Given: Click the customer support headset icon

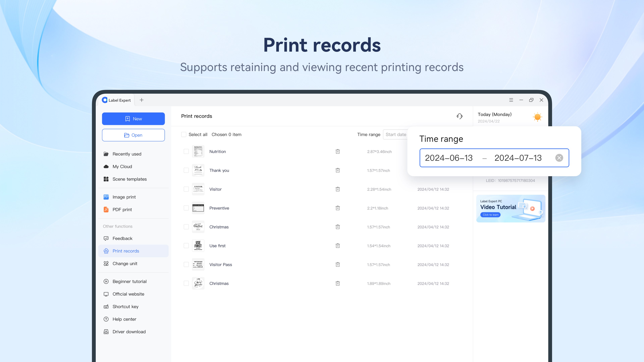Looking at the screenshot, I should point(460,116).
